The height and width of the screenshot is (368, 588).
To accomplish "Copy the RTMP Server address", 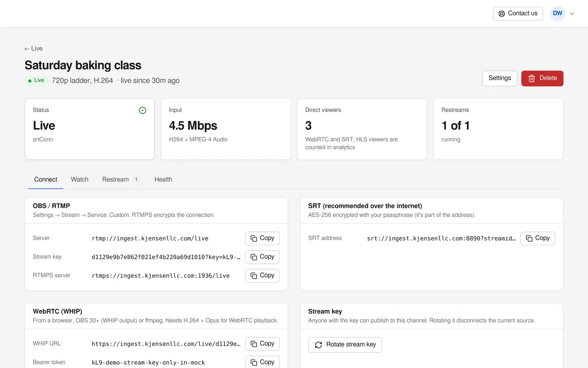I will (x=262, y=238).
